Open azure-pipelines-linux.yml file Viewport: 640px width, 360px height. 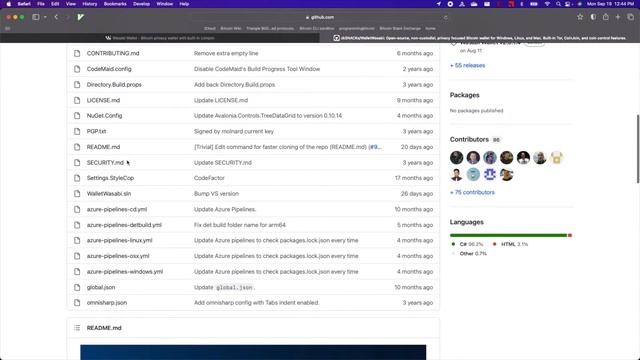119,240
